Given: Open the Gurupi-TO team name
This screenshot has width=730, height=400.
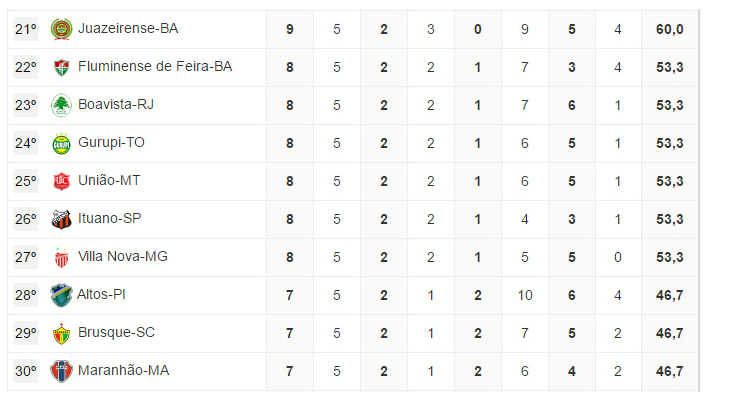Looking at the screenshot, I should coord(111,143).
